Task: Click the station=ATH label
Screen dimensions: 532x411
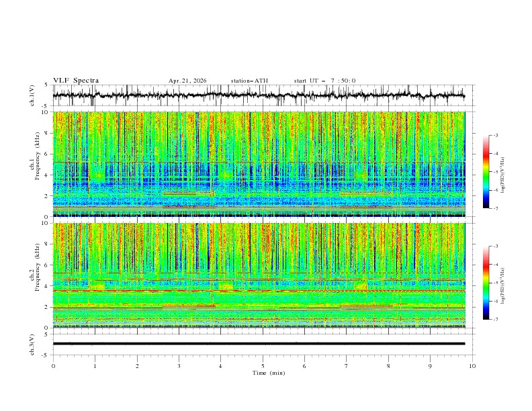Action: pyautogui.click(x=249, y=81)
